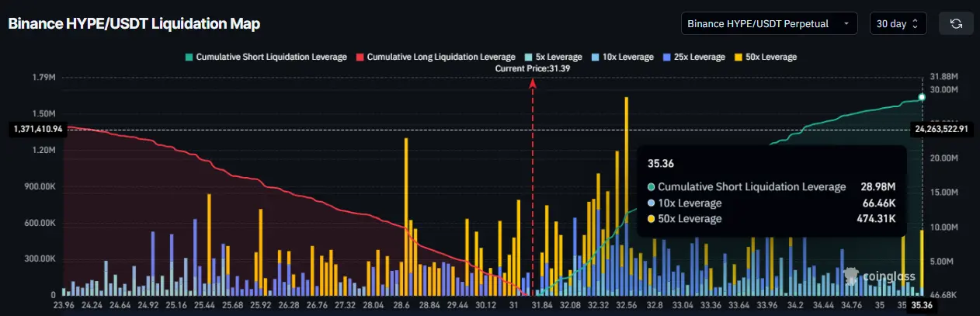
Task: Click the 23.96 x-axis label
Action: (64, 305)
